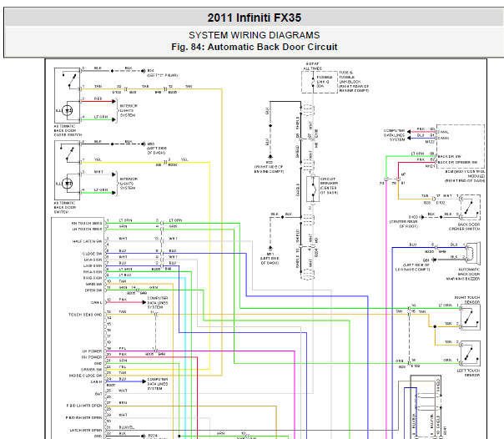Click the "BAT" pin label on control unit

[x=98, y=394]
